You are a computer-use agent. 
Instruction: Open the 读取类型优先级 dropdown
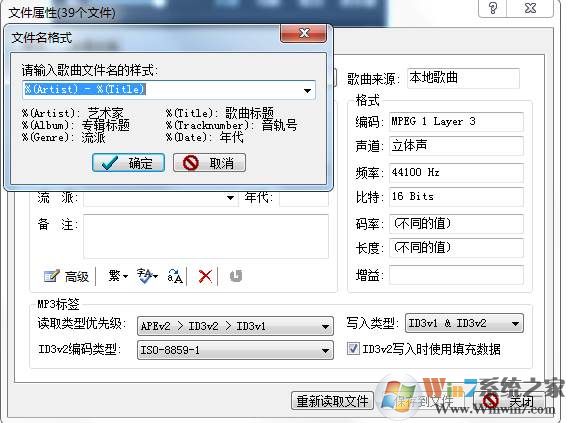click(235, 326)
